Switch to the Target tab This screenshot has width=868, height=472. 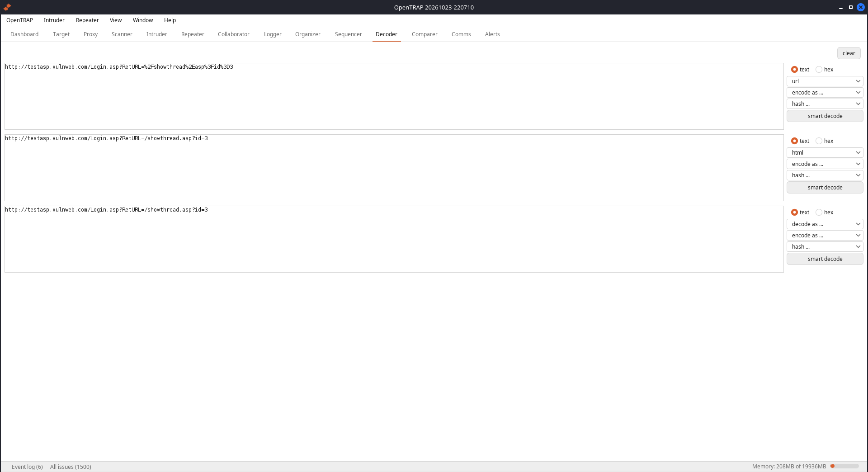point(61,34)
